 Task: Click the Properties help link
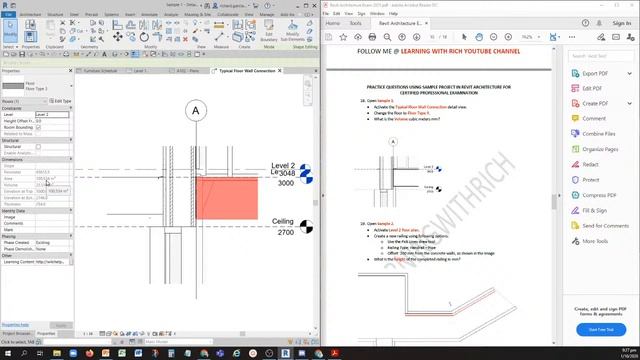15,325
